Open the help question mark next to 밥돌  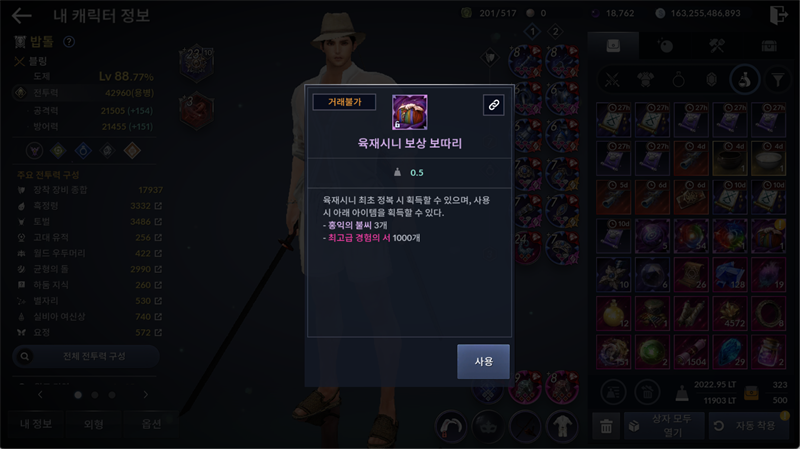(x=69, y=42)
